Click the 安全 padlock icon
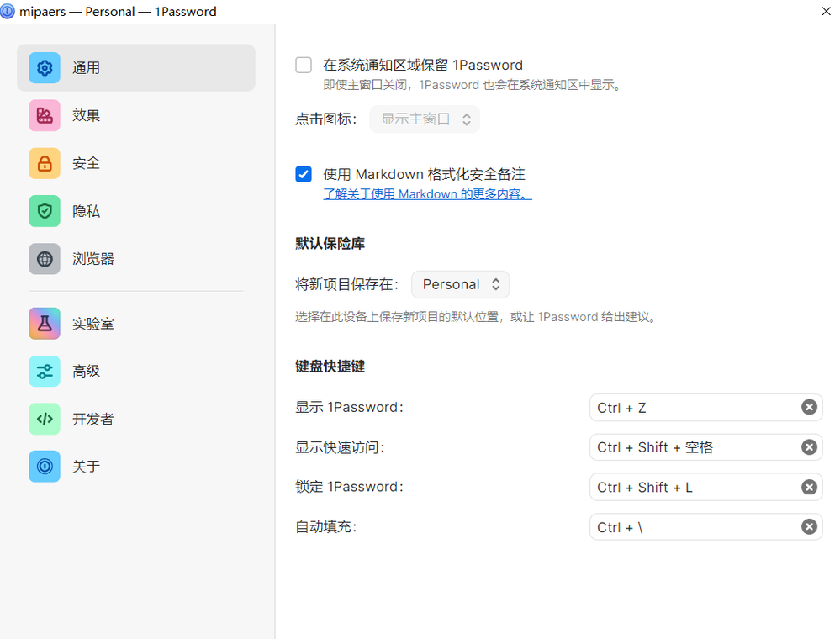Image resolution: width=840 pixels, height=639 pixels. pyautogui.click(x=45, y=163)
